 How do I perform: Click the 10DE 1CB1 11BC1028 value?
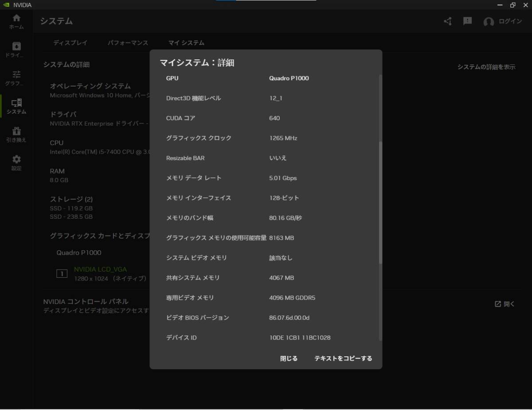(x=300, y=338)
